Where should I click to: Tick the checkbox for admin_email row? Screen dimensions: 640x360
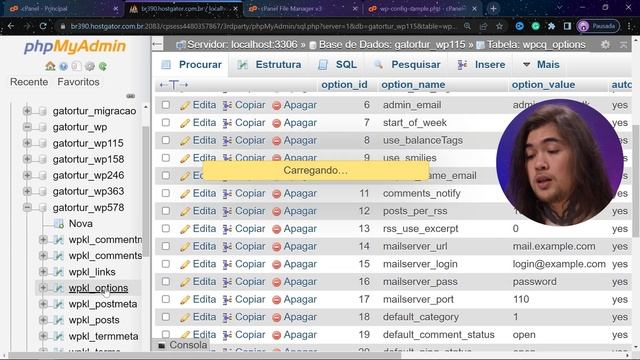[166, 105]
